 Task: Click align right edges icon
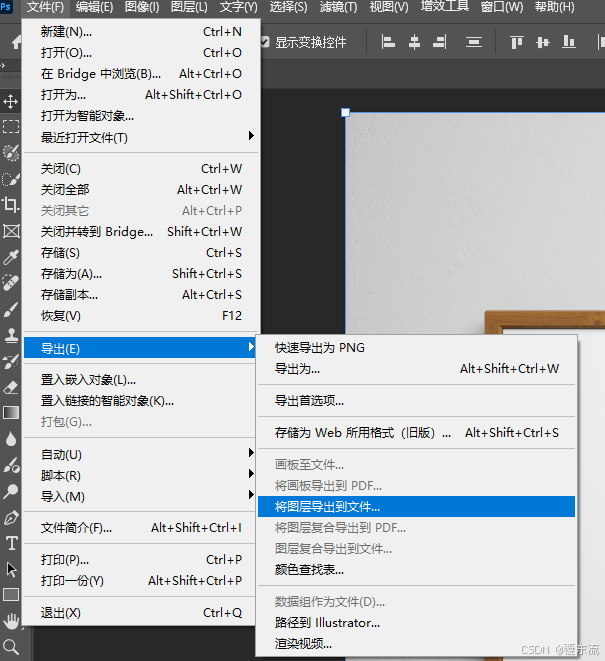click(440, 42)
